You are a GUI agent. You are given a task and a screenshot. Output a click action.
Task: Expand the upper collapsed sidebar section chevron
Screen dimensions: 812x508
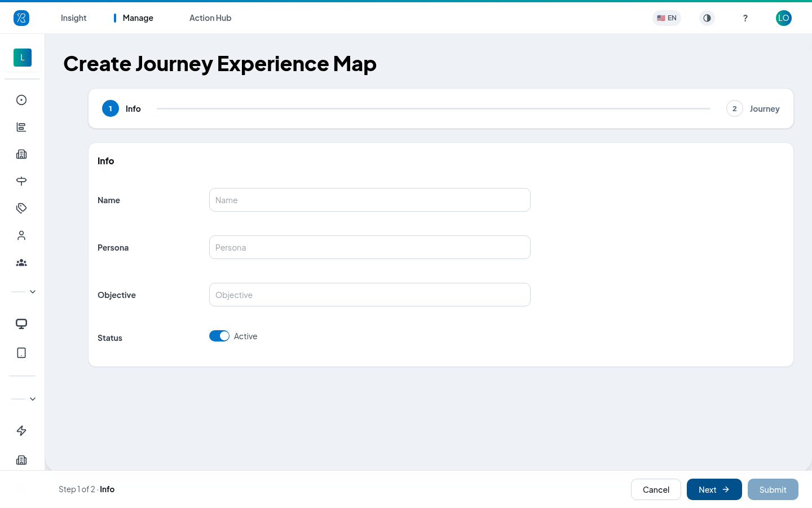click(x=33, y=292)
